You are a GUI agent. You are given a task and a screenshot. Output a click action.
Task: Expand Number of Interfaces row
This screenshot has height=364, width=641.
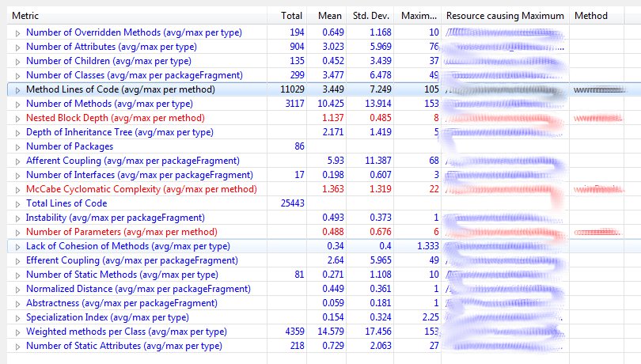(x=17, y=176)
